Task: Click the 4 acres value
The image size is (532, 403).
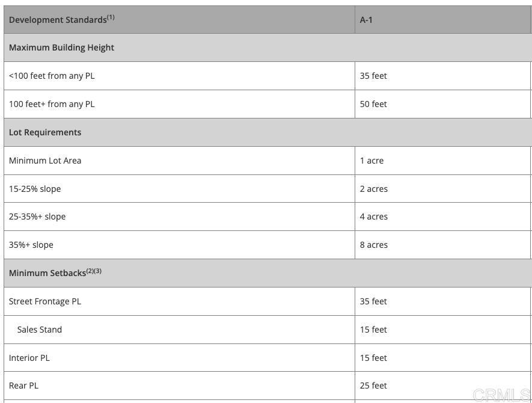Action: (x=374, y=217)
